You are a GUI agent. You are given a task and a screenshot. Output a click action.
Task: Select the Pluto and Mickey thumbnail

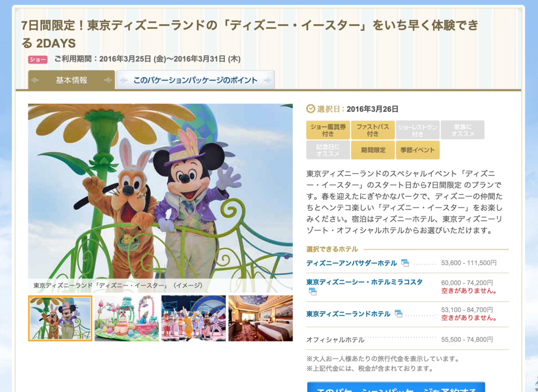tap(60, 318)
